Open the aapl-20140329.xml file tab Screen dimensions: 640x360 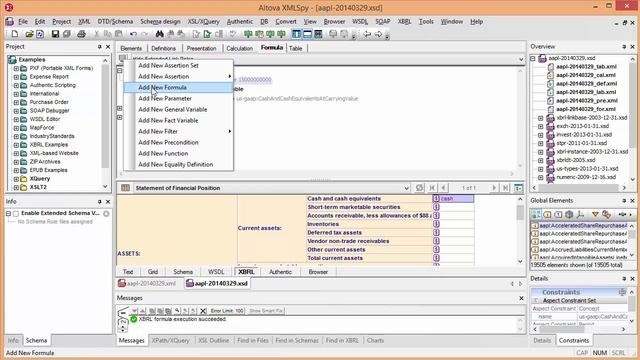click(147, 283)
